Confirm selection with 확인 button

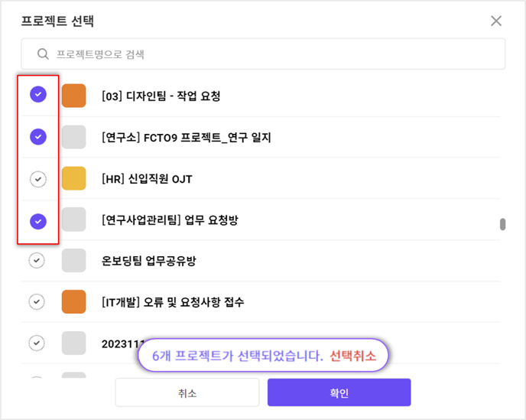(x=339, y=392)
